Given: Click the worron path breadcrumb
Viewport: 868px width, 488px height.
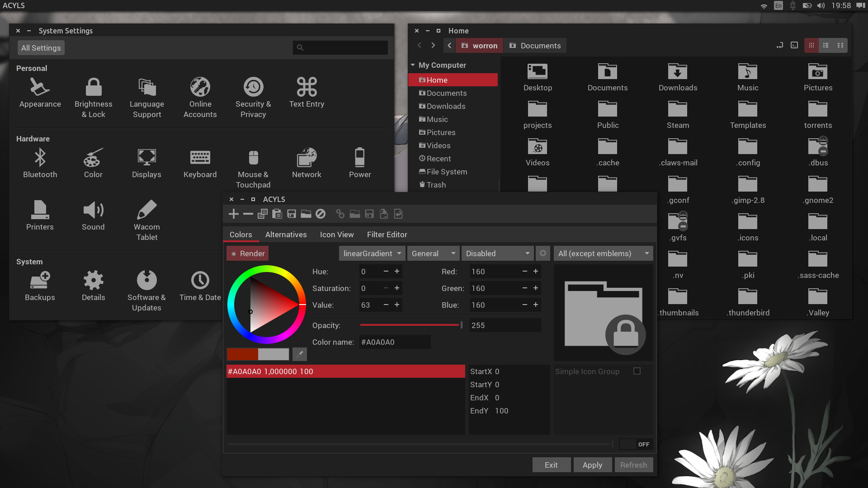Looking at the screenshot, I should coord(479,46).
